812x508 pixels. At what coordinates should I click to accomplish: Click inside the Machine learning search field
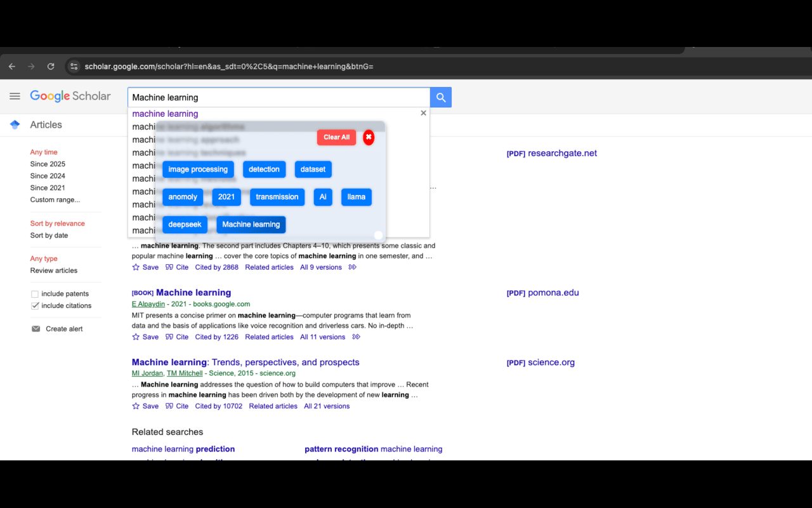[279, 97]
